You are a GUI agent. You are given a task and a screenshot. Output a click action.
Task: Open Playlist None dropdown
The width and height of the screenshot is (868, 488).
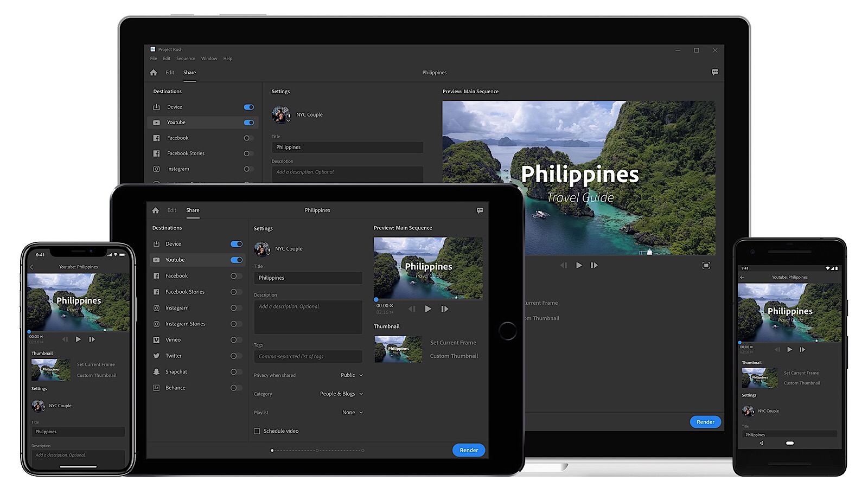pyautogui.click(x=353, y=413)
